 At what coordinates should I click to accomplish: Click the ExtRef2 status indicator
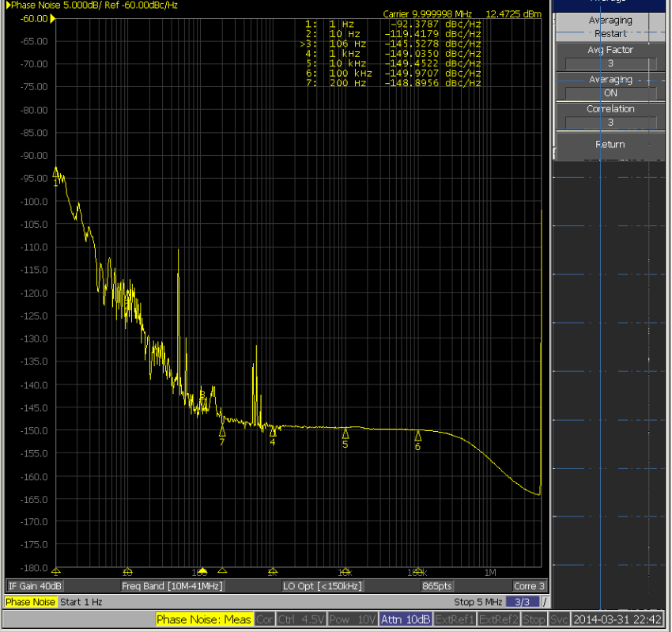tap(499, 619)
